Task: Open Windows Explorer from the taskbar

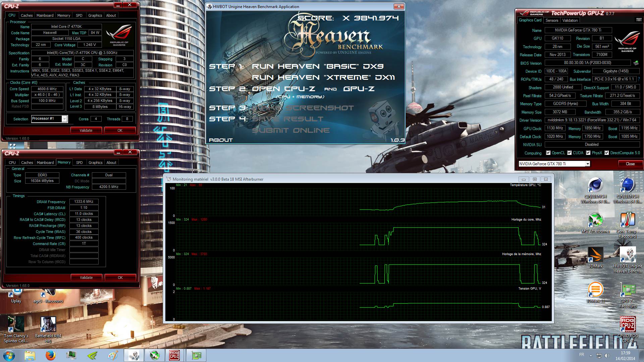Action: point(30,355)
